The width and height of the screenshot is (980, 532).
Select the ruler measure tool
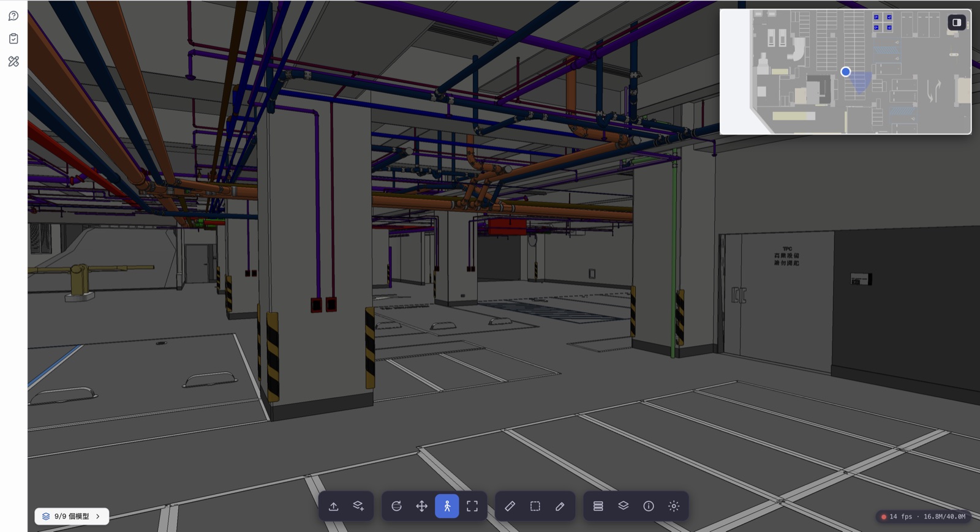tap(510, 506)
